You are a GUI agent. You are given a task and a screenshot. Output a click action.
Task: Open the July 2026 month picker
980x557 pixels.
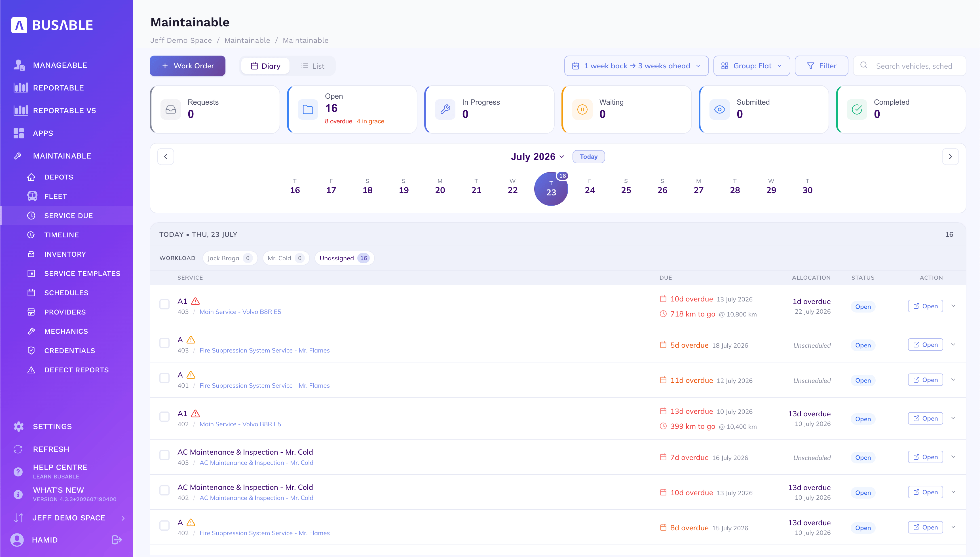(x=537, y=157)
